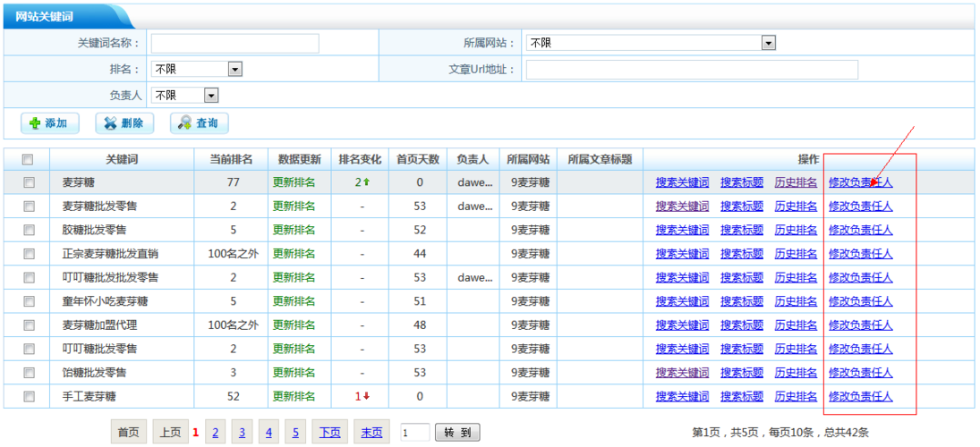The image size is (980, 447).
Task: Click 修改负责任人 for 麦芽糖加盟代理 row
Action: click(861, 325)
